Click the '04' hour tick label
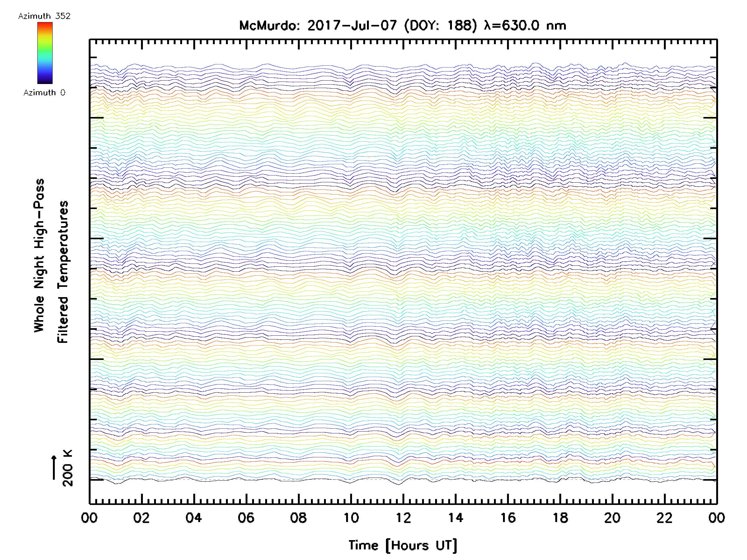 point(194,518)
